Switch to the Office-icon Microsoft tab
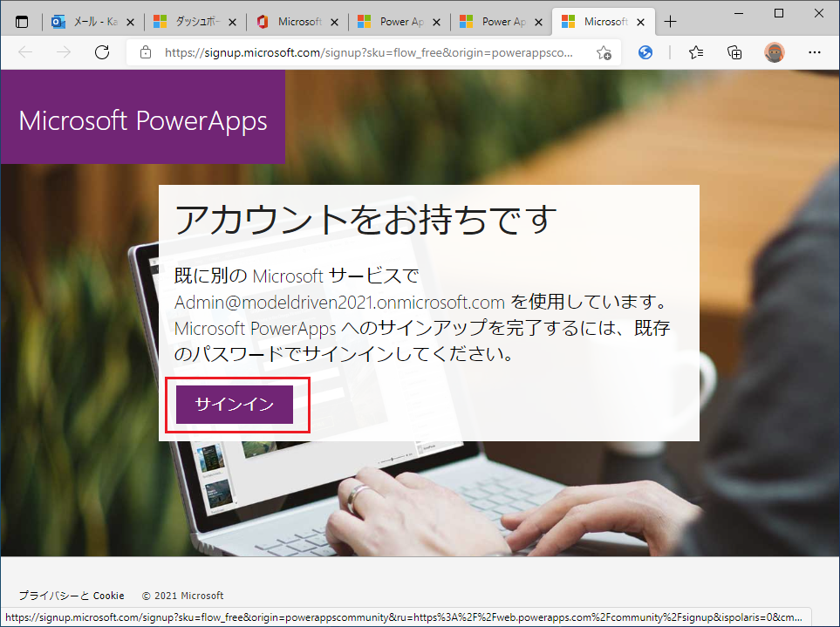 coord(297,22)
